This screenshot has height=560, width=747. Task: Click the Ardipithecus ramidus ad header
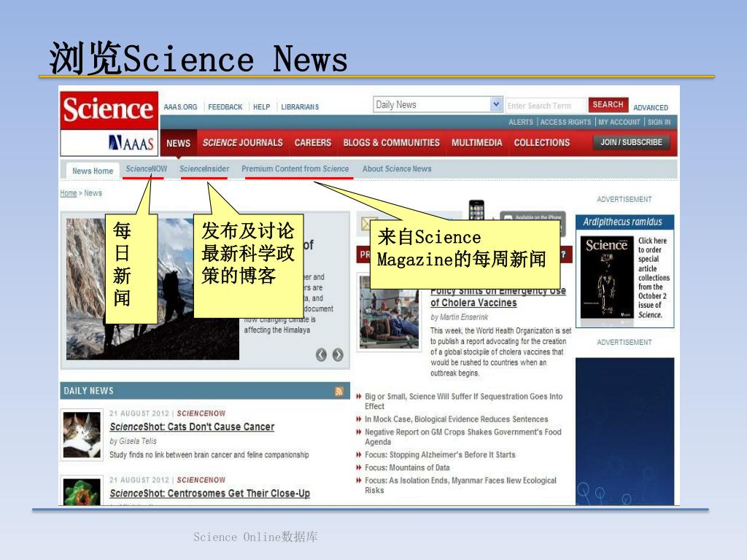click(x=624, y=222)
